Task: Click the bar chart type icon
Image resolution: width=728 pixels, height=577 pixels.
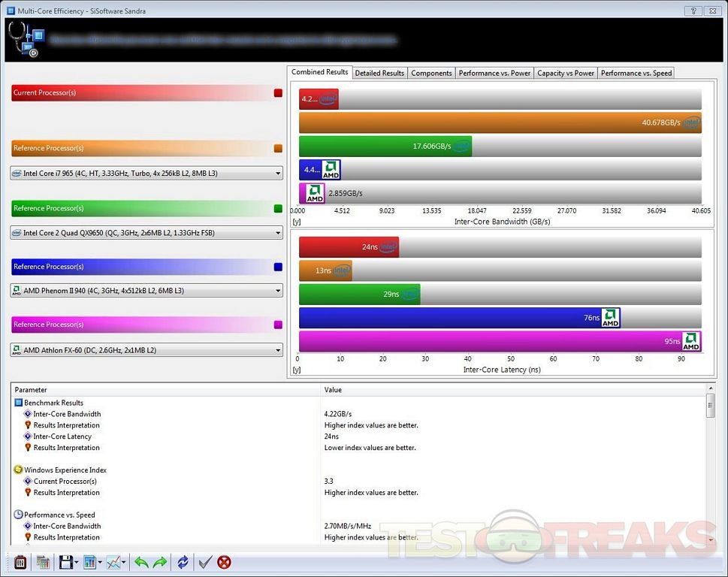Action: (91, 562)
